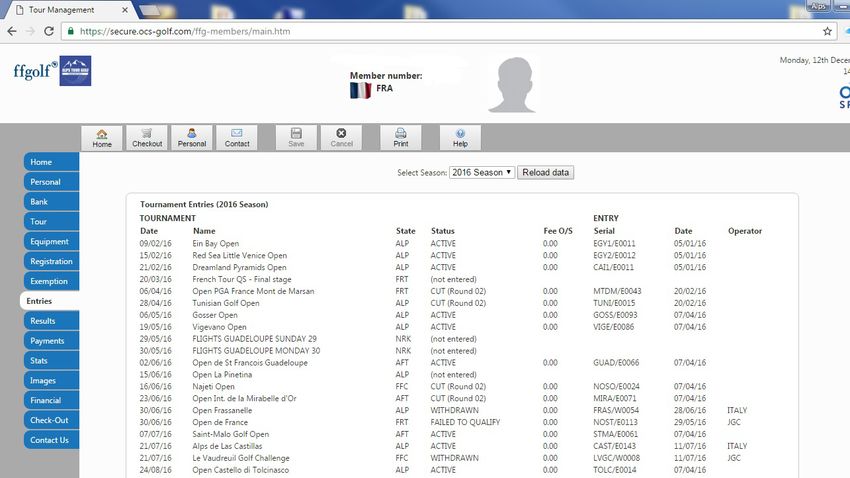Click Dreamland Pyramids Open entry

(x=239, y=267)
